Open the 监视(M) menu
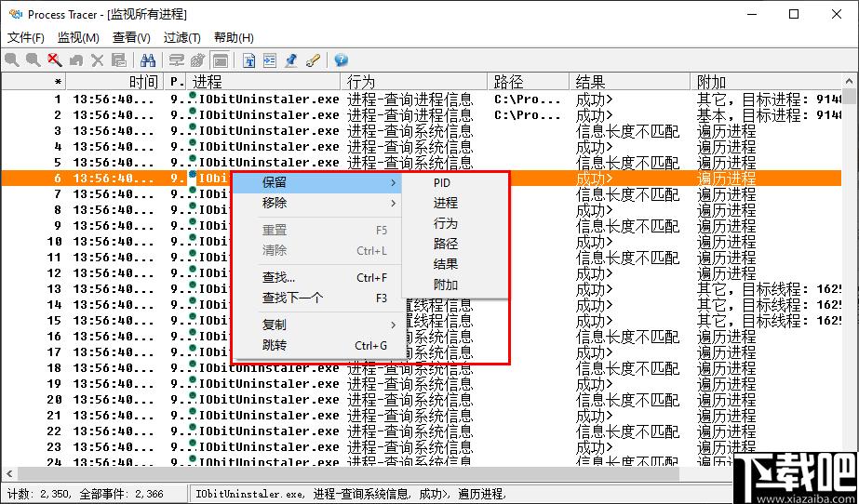Image resolution: width=859 pixels, height=504 pixels. pyautogui.click(x=78, y=38)
